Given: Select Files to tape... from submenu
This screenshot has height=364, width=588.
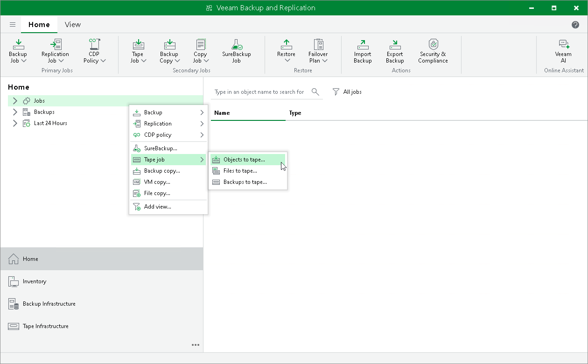Looking at the screenshot, I should (x=248, y=171).
